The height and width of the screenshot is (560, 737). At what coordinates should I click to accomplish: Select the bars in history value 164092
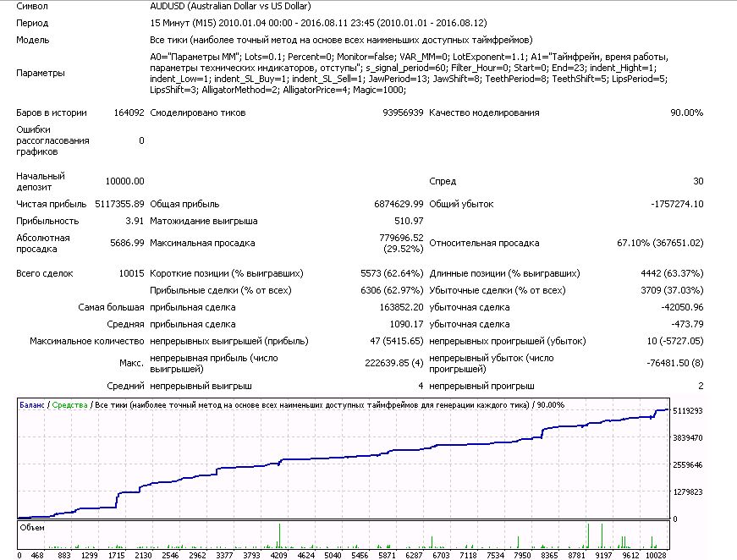point(129,113)
